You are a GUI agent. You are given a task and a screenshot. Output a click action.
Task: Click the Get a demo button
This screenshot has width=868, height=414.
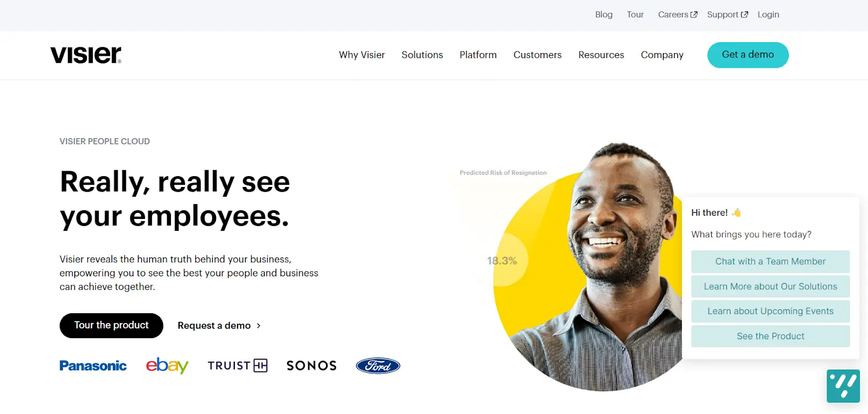point(748,55)
